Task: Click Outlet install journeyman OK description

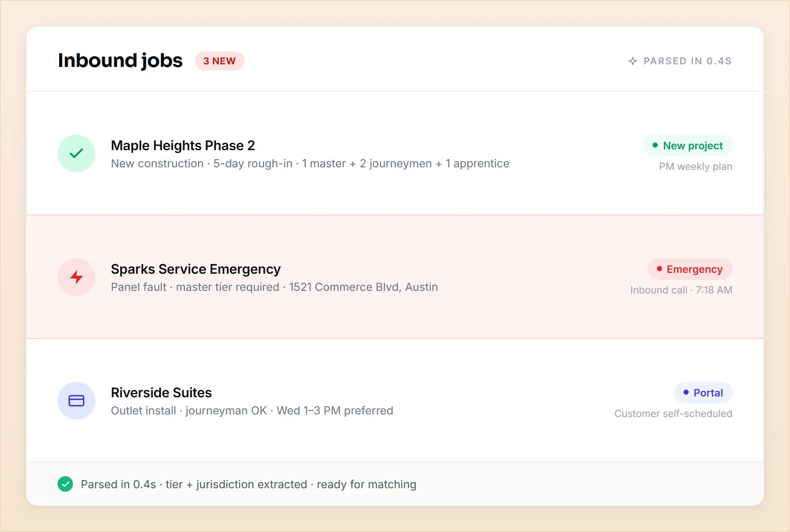Action: [x=252, y=411]
